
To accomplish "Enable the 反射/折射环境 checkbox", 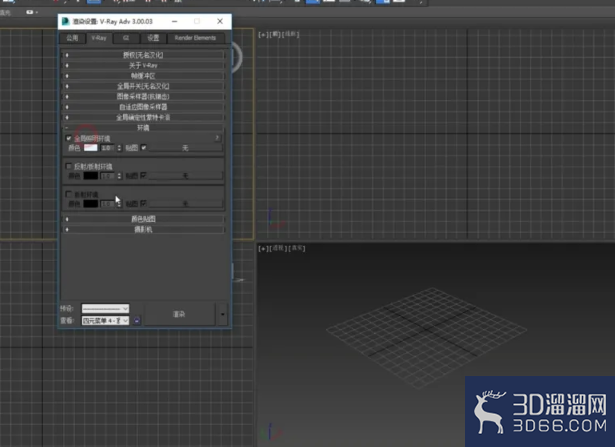I will click(x=69, y=166).
